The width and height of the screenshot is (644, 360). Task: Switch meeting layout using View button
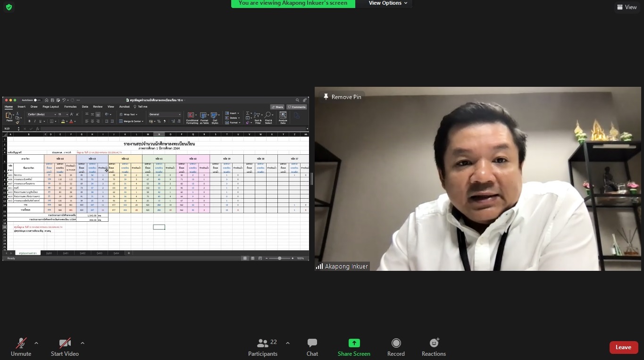[627, 7]
